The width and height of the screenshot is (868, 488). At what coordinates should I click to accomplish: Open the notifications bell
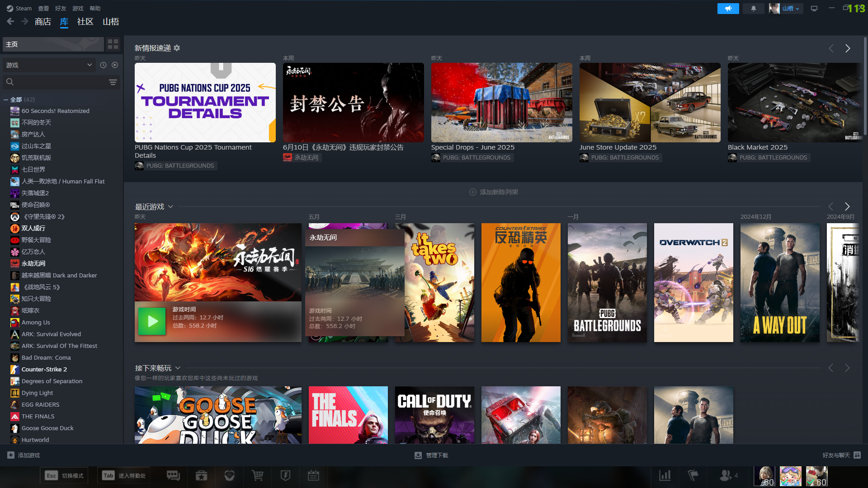[753, 9]
